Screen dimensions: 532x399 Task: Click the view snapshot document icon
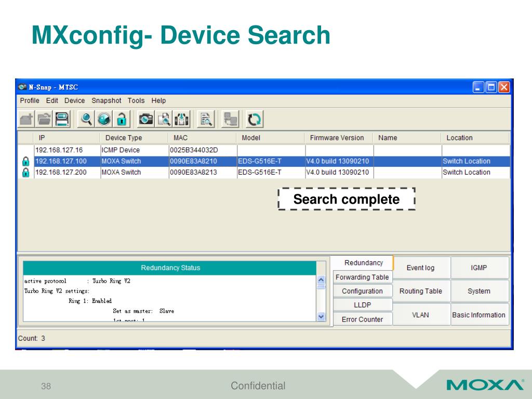point(164,119)
